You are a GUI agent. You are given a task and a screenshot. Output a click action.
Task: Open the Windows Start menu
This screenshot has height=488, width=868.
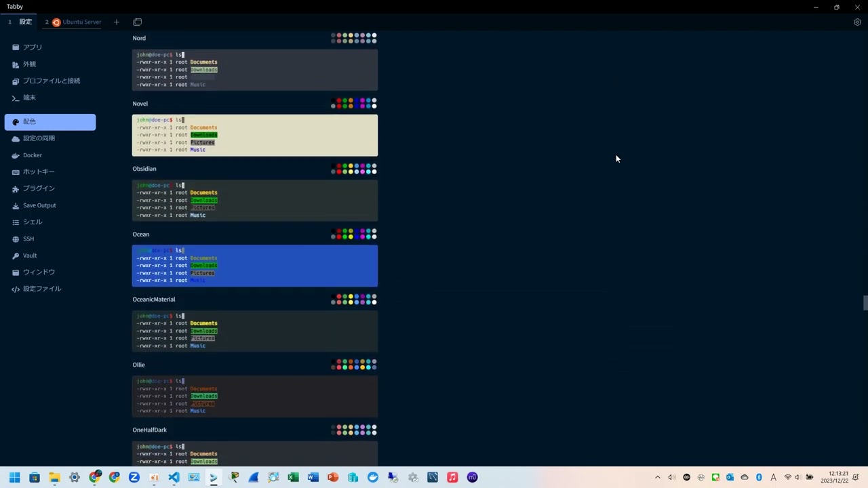[x=15, y=477]
